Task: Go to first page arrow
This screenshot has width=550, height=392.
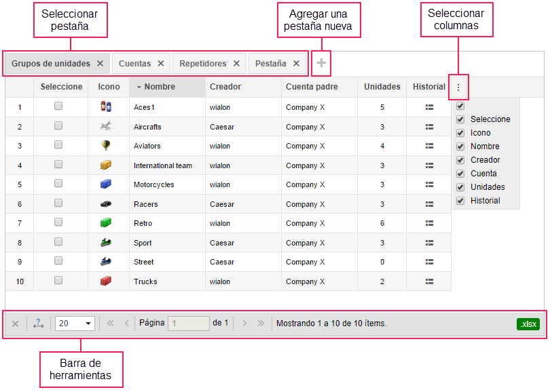Action: [111, 324]
